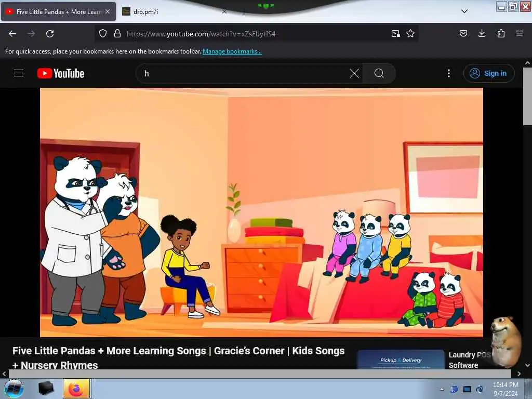Restore down the Firefox window
This screenshot has width=532, height=399.
tap(514, 6)
